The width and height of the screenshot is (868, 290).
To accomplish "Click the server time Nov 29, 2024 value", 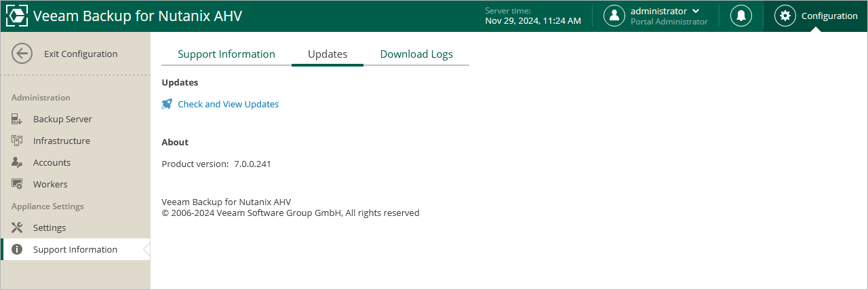I will click(533, 21).
